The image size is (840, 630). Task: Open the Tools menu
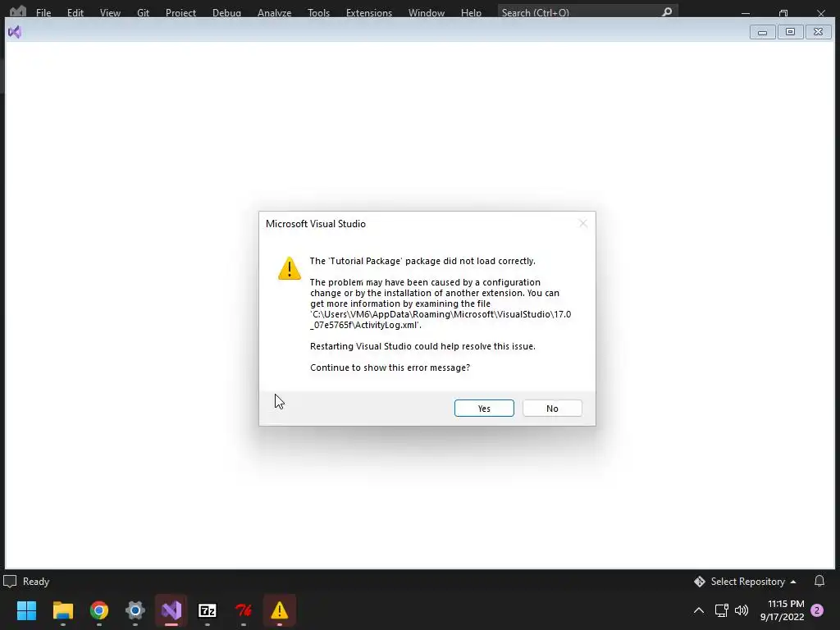coord(319,12)
